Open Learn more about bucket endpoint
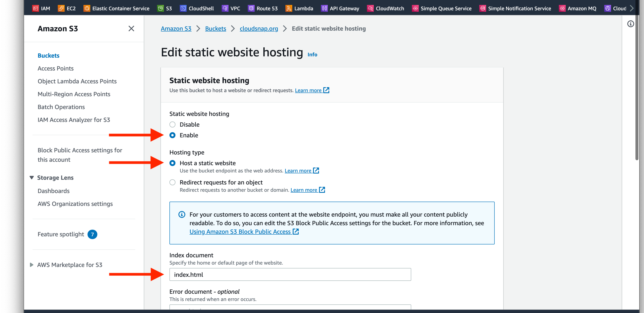 298,171
